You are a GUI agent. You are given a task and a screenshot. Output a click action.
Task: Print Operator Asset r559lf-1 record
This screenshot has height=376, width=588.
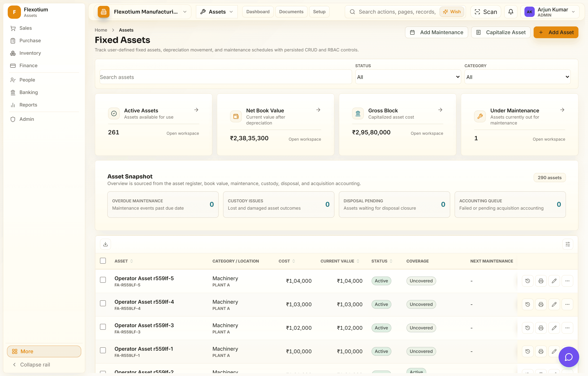pos(541,351)
